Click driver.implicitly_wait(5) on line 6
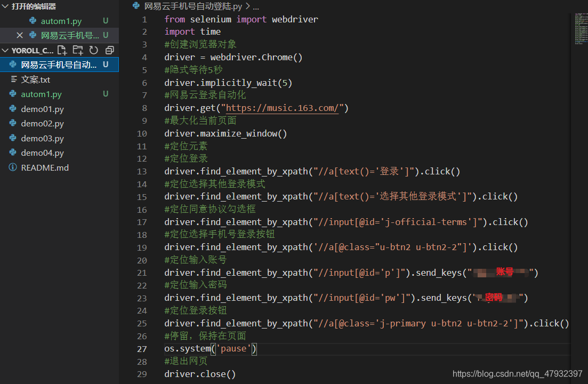 tap(228, 83)
